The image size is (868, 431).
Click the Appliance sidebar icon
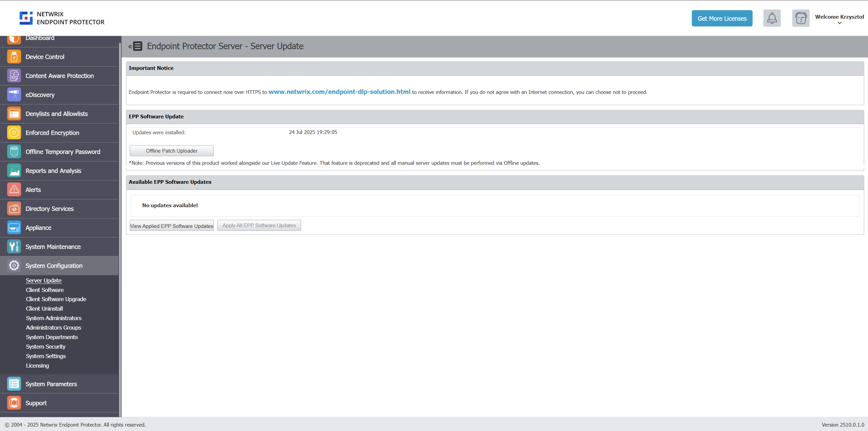(14, 228)
